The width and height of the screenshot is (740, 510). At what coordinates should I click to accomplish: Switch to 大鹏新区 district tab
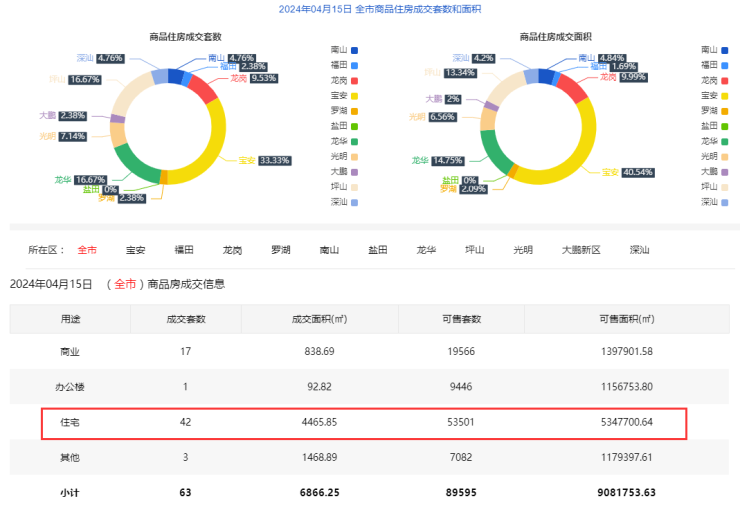(x=581, y=249)
